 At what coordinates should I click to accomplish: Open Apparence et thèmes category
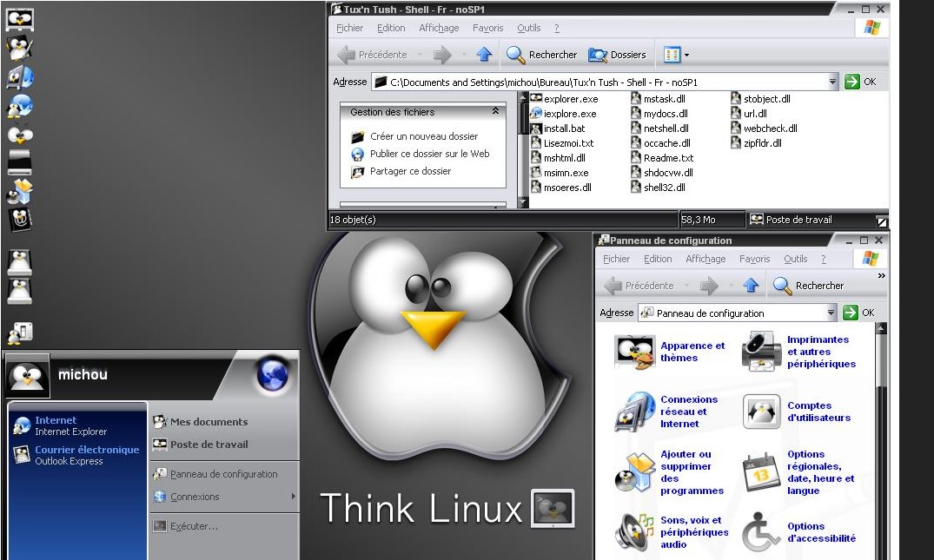pos(671,352)
